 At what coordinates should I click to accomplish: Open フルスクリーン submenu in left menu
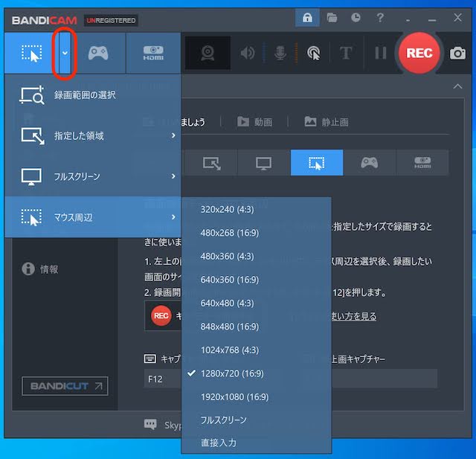[x=92, y=176]
